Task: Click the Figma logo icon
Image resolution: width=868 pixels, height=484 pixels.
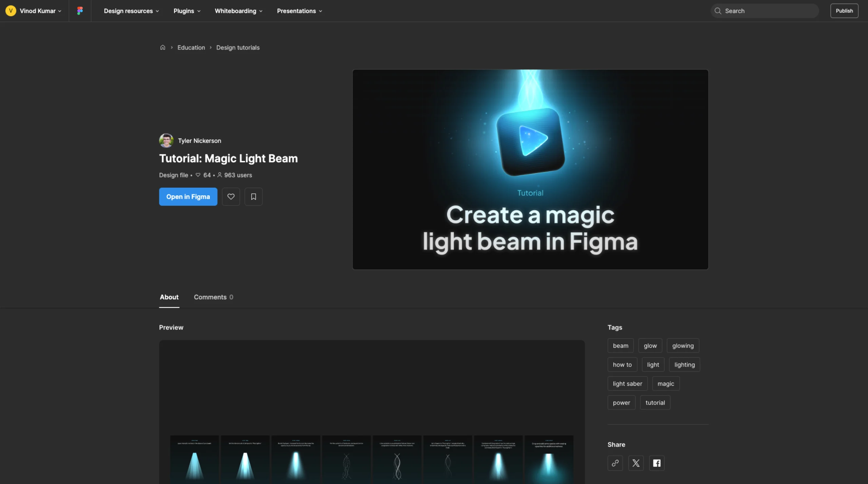Action: (80, 11)
